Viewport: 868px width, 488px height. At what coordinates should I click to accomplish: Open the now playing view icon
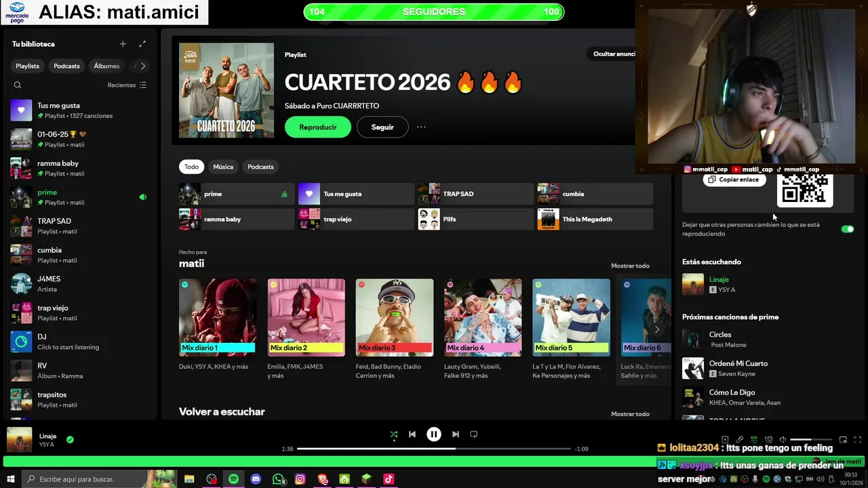(x=725, y=440)
